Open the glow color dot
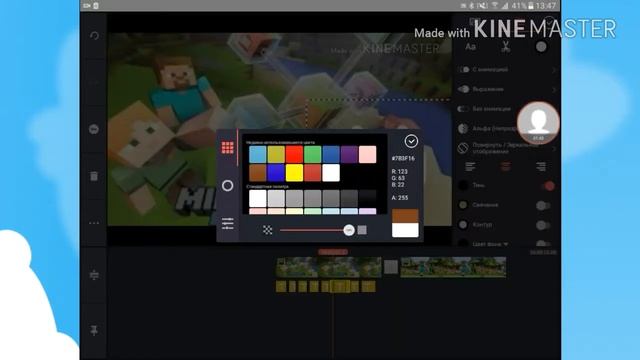 [463, 205]
